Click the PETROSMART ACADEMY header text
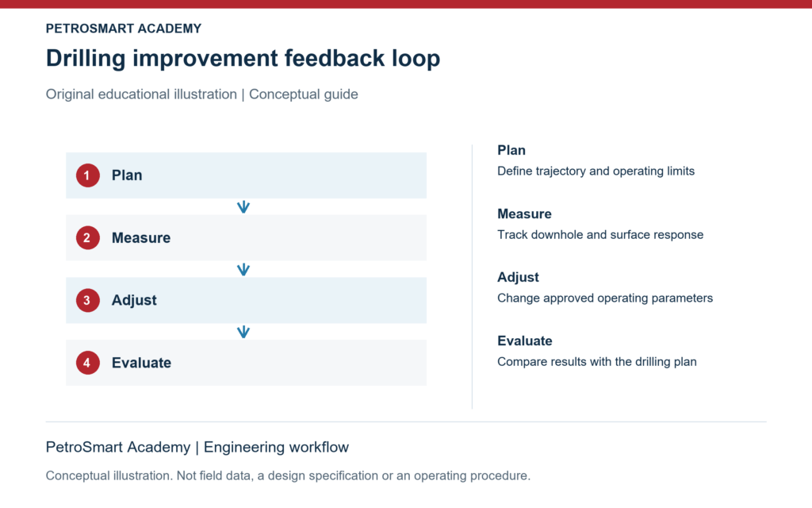This screenshot has height=508, width=812. [x=123, y=29]
